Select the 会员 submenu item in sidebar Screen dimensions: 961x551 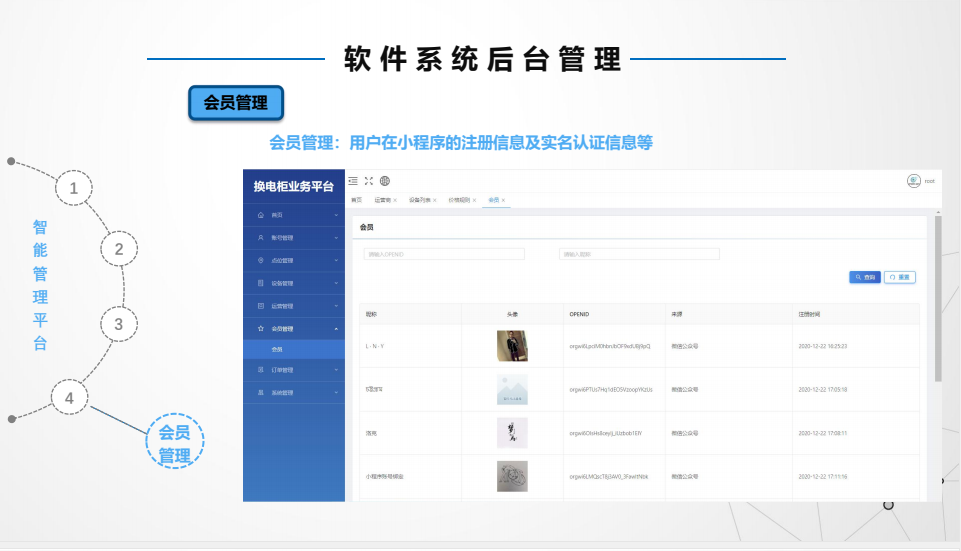tap(278, 349)
